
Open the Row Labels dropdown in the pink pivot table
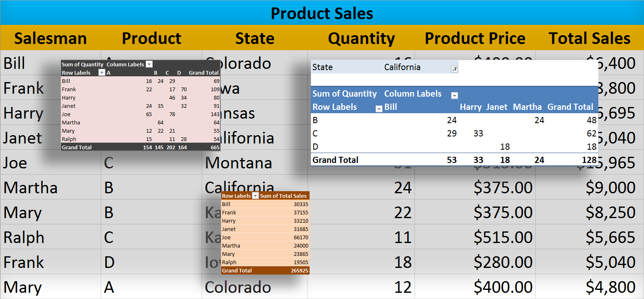click(x=102, y=73)
